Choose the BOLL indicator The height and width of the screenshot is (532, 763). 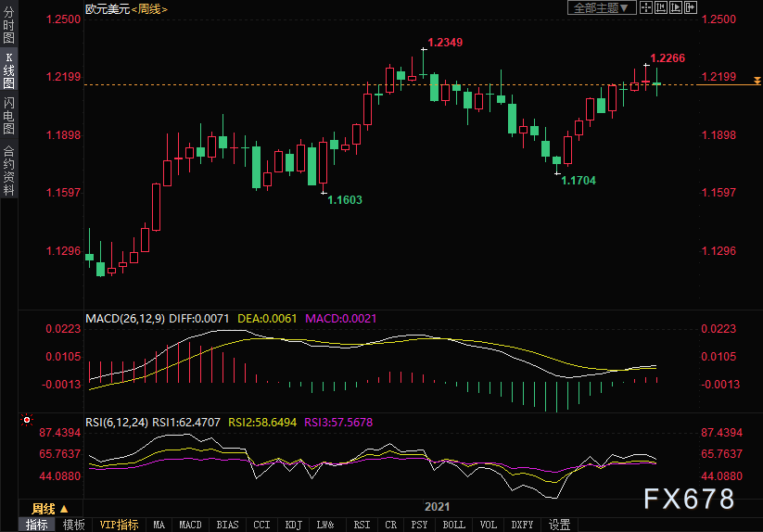[454, 525]
